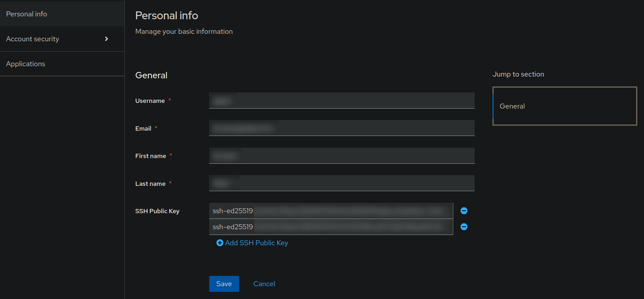Viewport: 644px width, 299px height.
Task: Click the first ssh-ed25519 key field
Action: point(331,211)
